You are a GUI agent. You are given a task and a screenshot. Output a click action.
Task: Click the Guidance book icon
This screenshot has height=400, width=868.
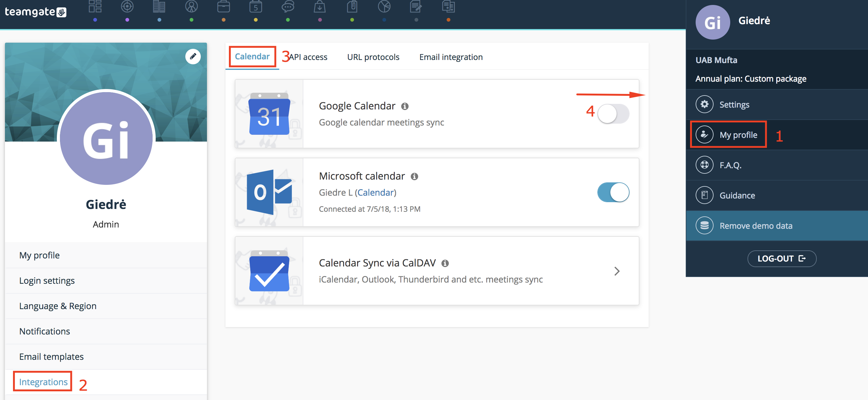coord(704,195)
